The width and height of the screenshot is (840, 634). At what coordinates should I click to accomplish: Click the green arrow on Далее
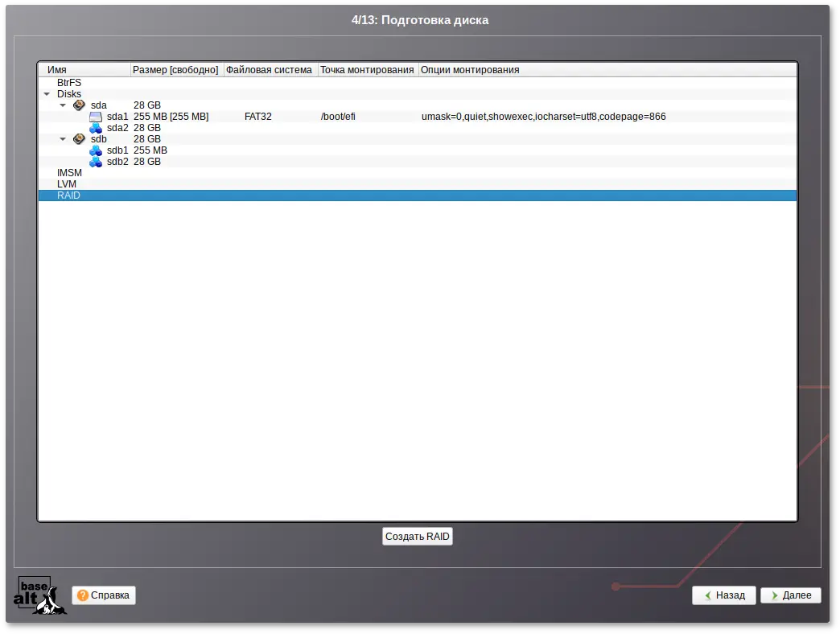click(775, 595)
